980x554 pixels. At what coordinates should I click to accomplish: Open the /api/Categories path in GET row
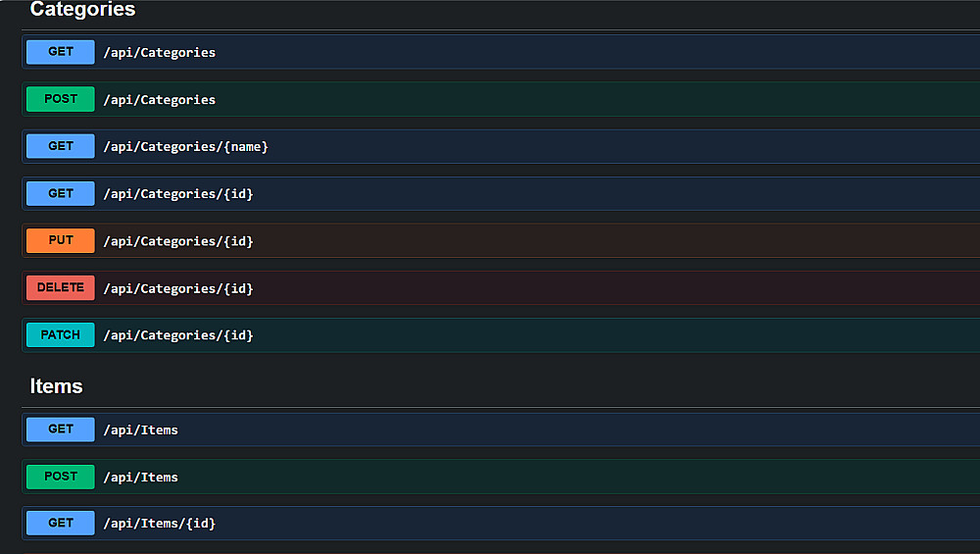(x=160, y=53)
